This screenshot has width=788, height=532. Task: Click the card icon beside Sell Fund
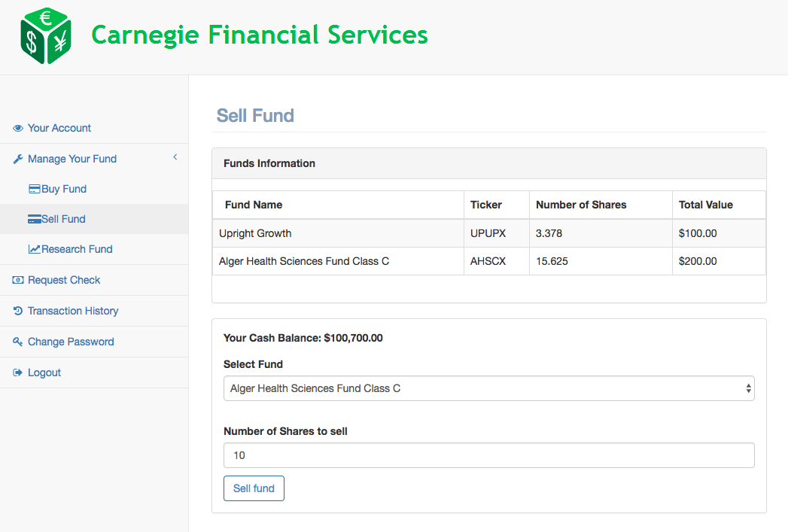pos(34,219)
